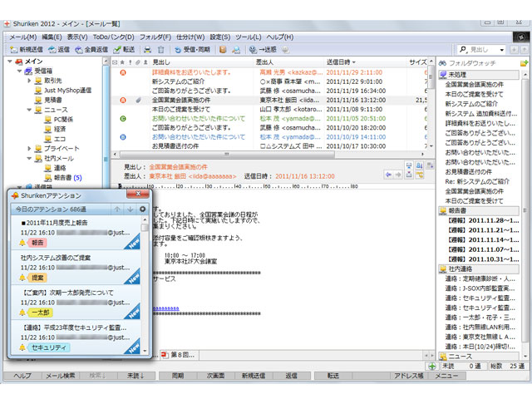Click the アドレス帳 function bar button
Image resolution: width=532 pixels, height=399 pixels.
tap(408, 376)
